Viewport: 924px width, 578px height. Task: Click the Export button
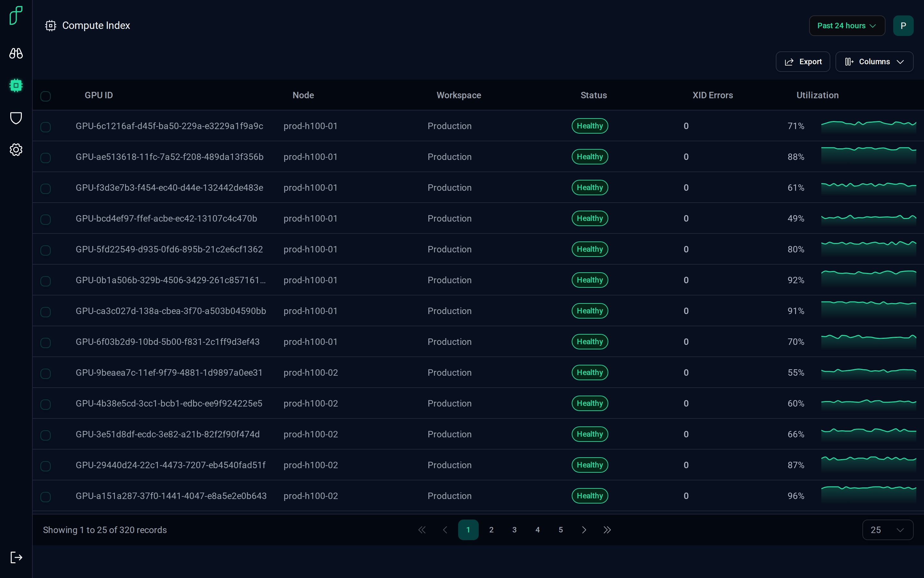(803, 62)
